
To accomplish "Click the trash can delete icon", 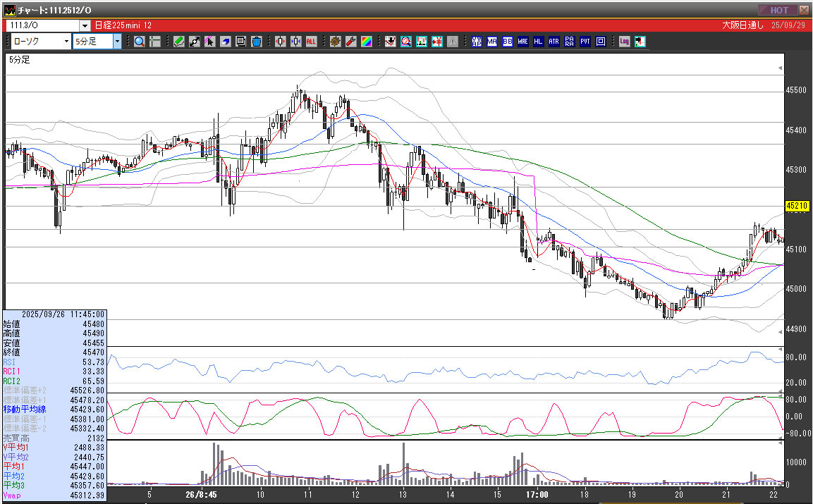I will pos(257,42).
